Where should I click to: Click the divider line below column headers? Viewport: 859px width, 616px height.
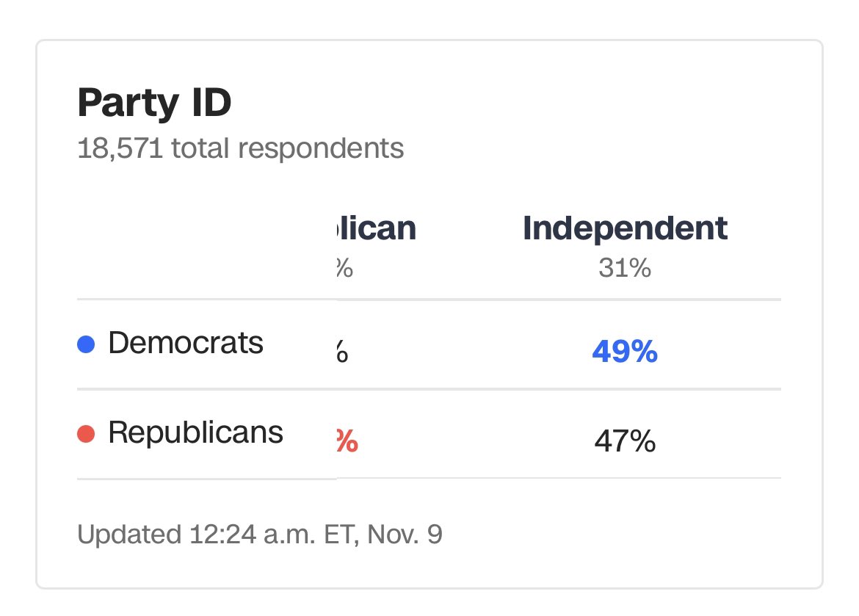click(x=429, y=300)
